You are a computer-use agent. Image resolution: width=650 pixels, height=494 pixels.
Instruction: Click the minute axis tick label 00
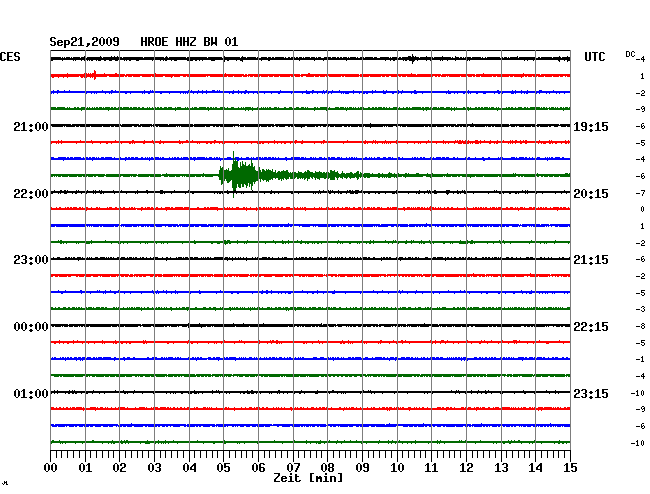click(x=50, y=467)
